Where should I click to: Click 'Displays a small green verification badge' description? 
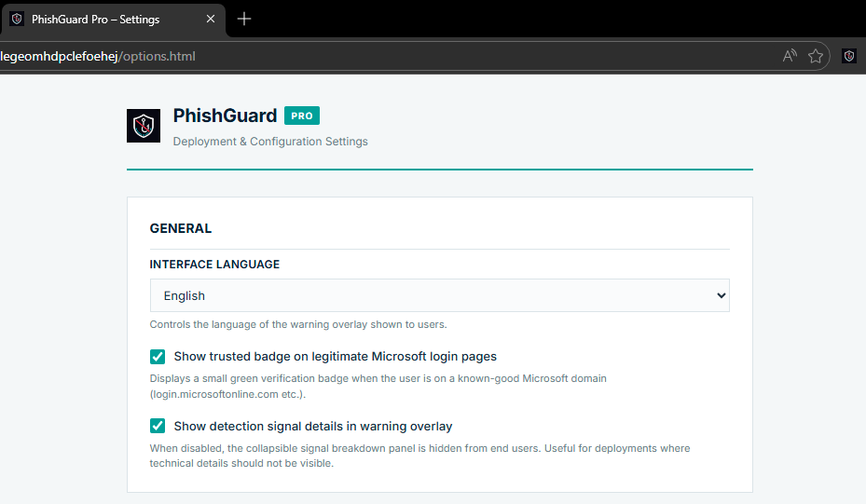[378, 387]
